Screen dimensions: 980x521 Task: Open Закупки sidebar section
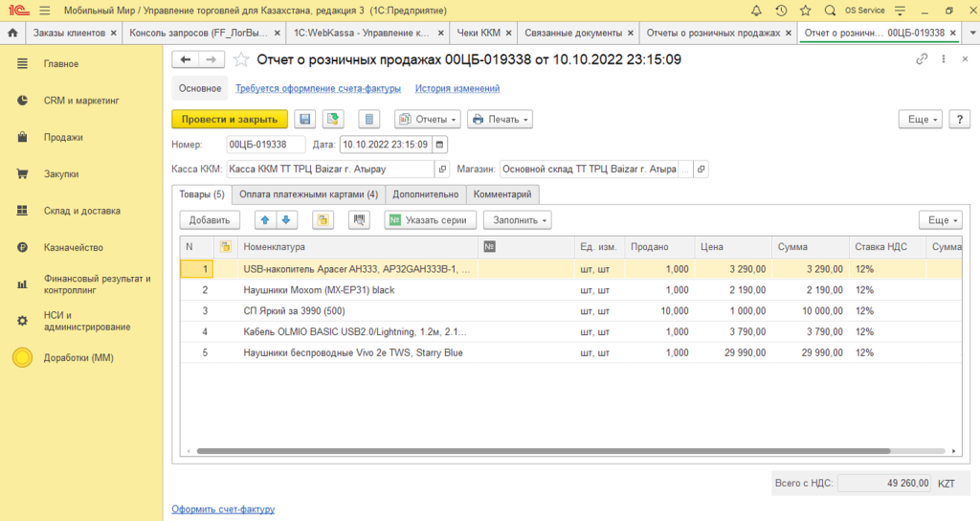61,174
